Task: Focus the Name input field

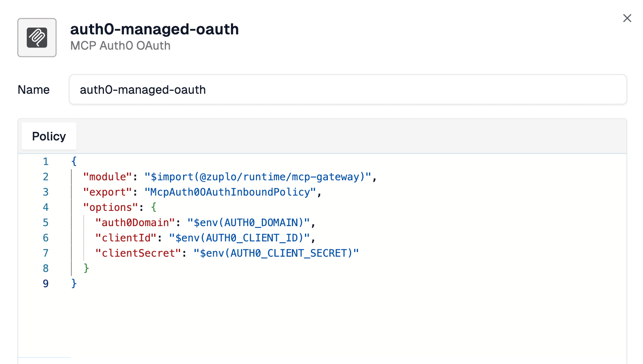Action: (348, 90)
